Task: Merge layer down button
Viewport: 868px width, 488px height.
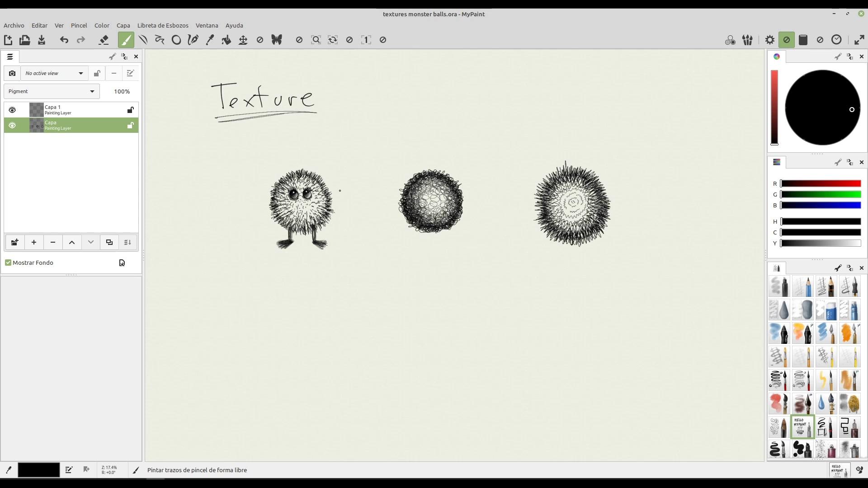Action: 128,242
